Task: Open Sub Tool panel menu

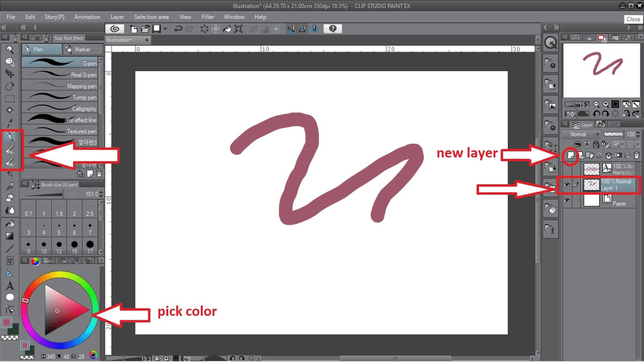Action: (25, 38)
